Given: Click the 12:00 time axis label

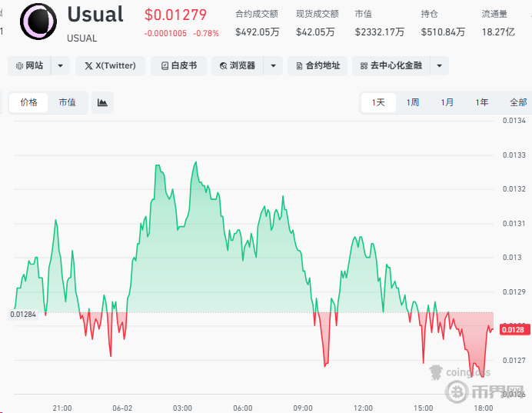Looking at the screenshot, I should click(x=363, y=408).
